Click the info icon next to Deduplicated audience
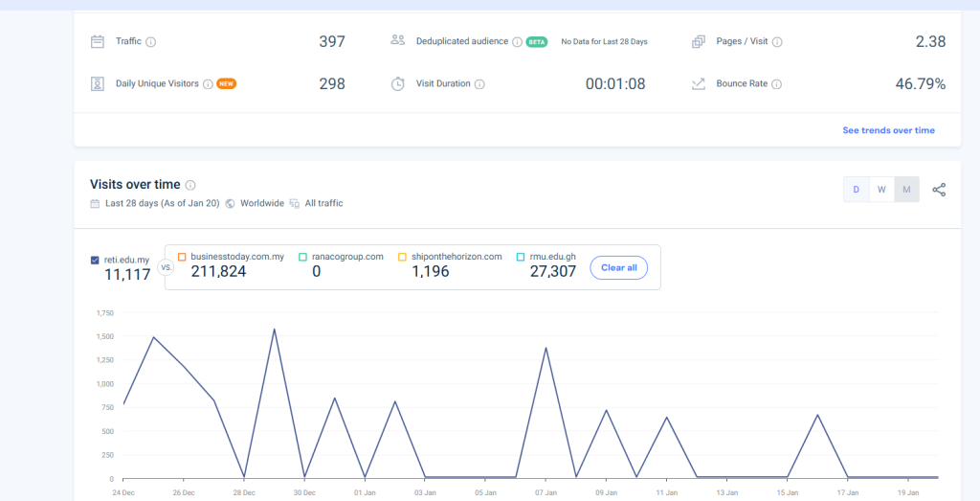 517,42
